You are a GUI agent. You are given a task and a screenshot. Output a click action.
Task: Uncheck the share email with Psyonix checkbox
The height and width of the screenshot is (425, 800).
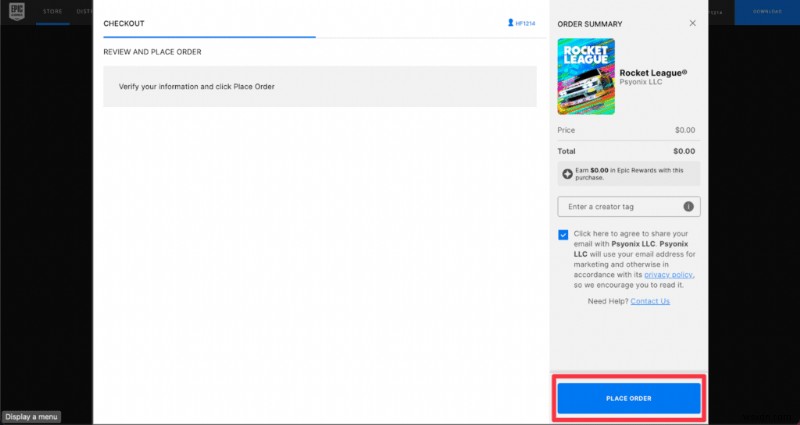(563, 235)
